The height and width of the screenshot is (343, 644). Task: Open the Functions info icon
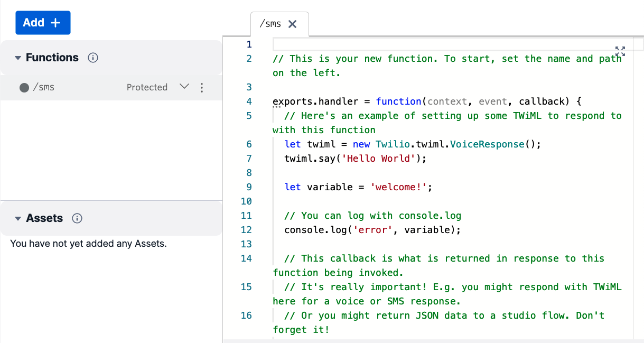(x=93, y=58)
